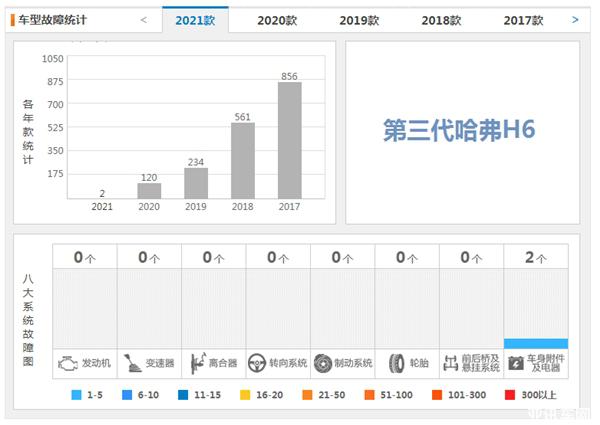
Task: Click the gearbox (变速器) icon
Action: click(132, 363)
